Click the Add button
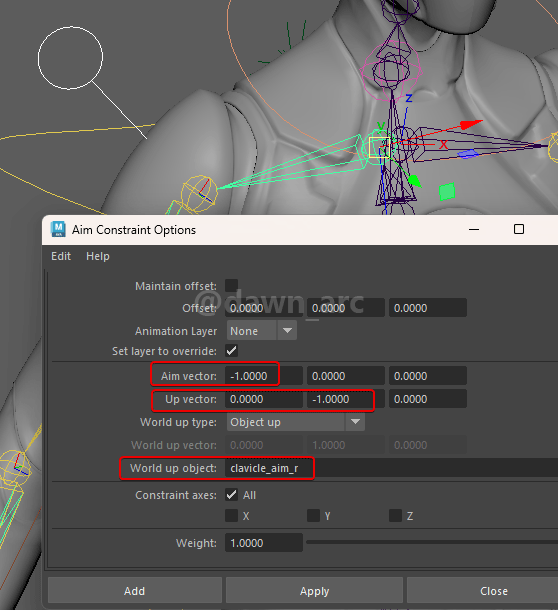558x610 pixels. click(135, 591)
